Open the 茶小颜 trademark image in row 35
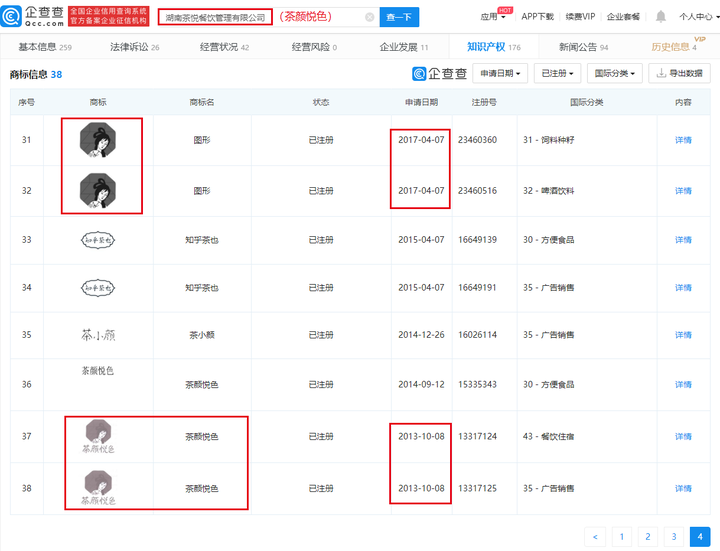Viewport: 720px width, 551px height. (98, 335)
